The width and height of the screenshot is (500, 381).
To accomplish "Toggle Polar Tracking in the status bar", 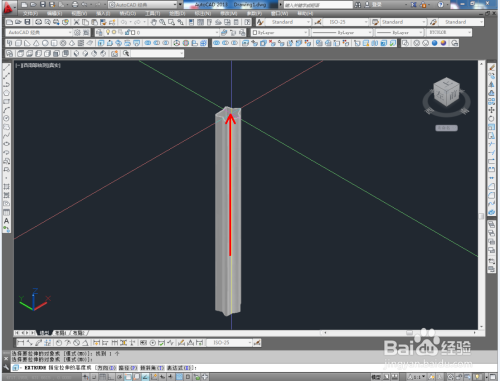I will point(120,377).
